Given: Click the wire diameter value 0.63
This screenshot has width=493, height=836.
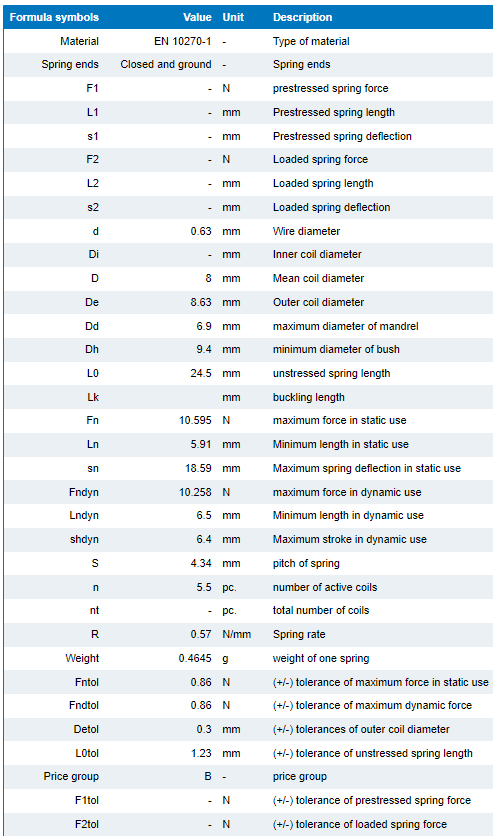Looking at the screenshot, I should [201, 231].
